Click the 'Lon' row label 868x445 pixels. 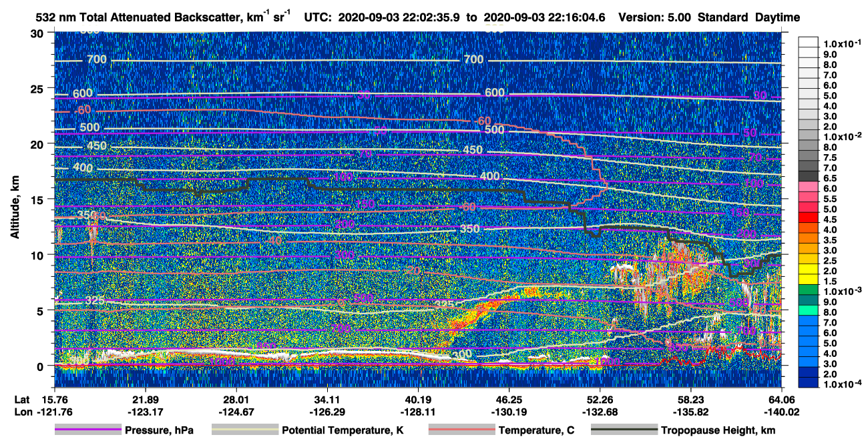22,412
